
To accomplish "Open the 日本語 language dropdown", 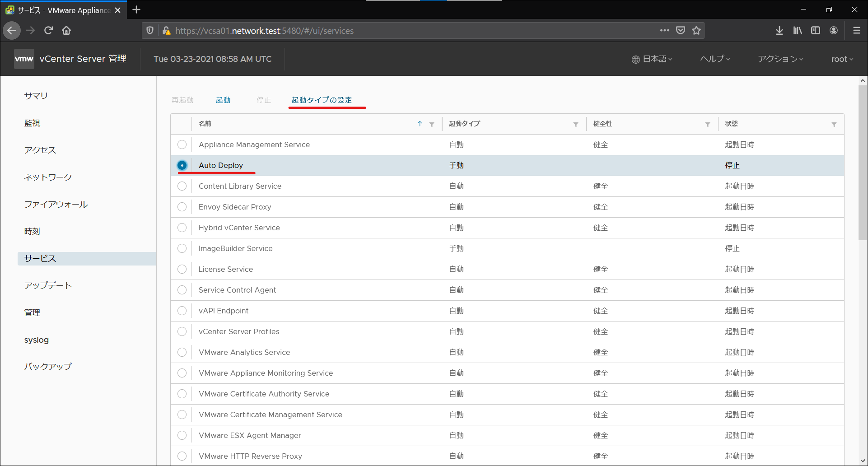I will click(652, 59).
